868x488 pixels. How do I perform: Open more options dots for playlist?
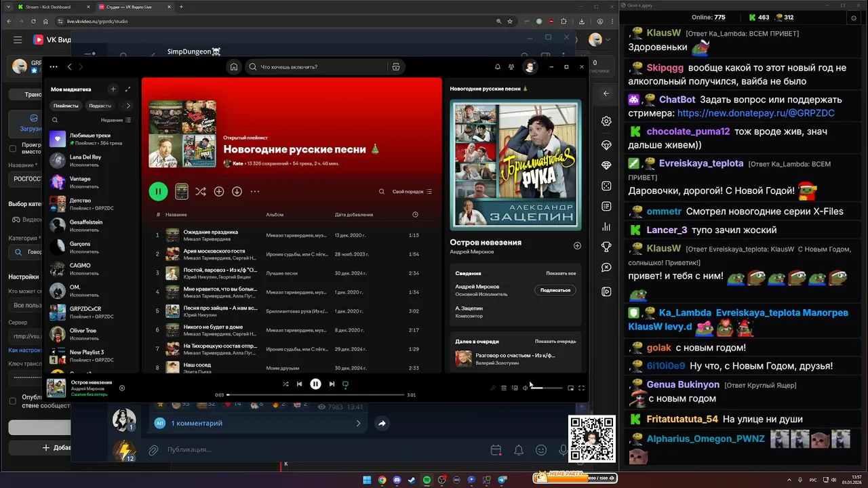(x=255, y=192)
